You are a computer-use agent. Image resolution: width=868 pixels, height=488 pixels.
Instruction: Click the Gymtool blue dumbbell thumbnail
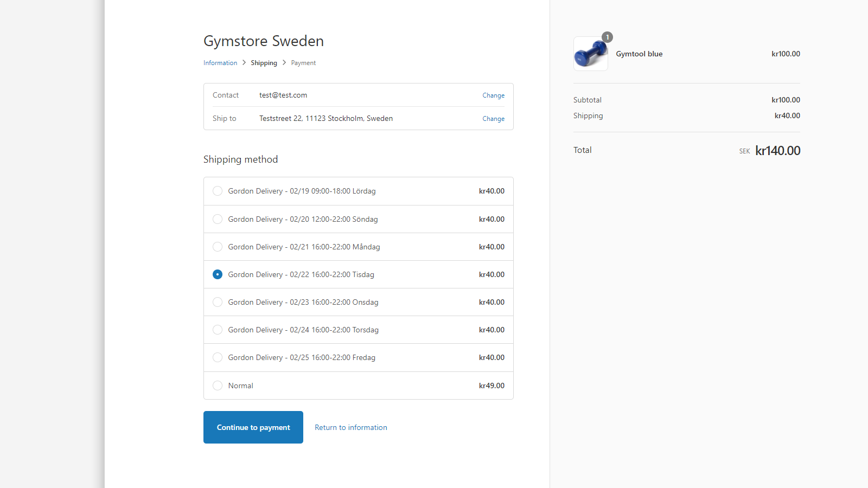590,54
